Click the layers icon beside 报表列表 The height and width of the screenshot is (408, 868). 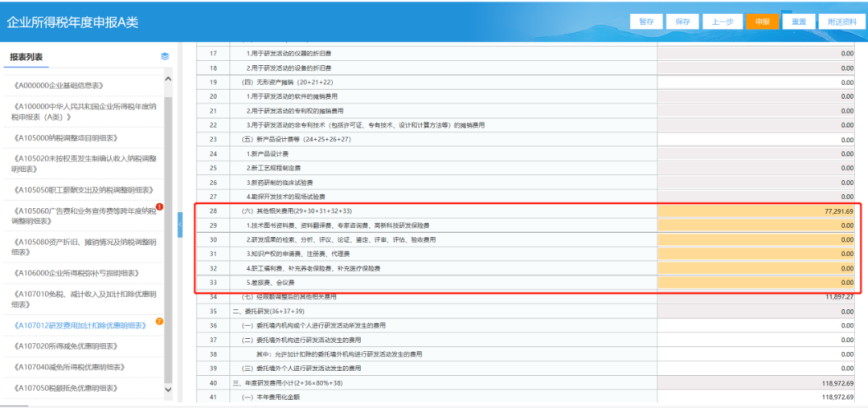pyautogui.click(x=165, y=56)
